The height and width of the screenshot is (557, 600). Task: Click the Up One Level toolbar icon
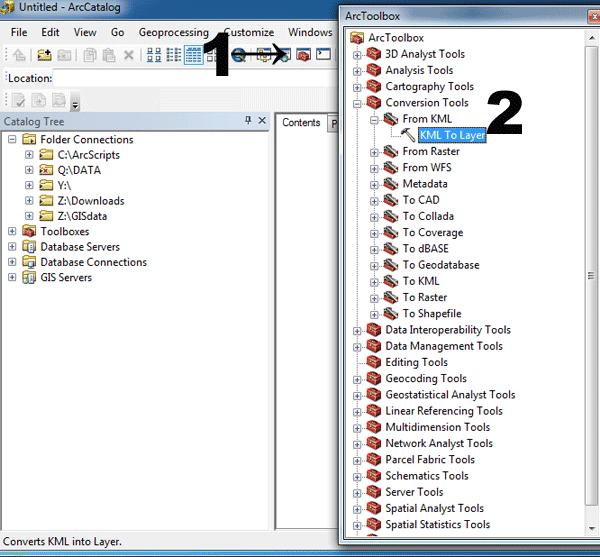(x=19, y=55)
